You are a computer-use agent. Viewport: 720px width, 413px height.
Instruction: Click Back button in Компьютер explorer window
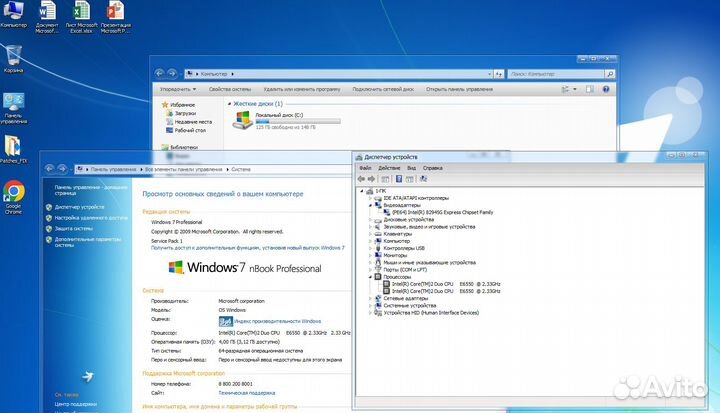point(159,73)
